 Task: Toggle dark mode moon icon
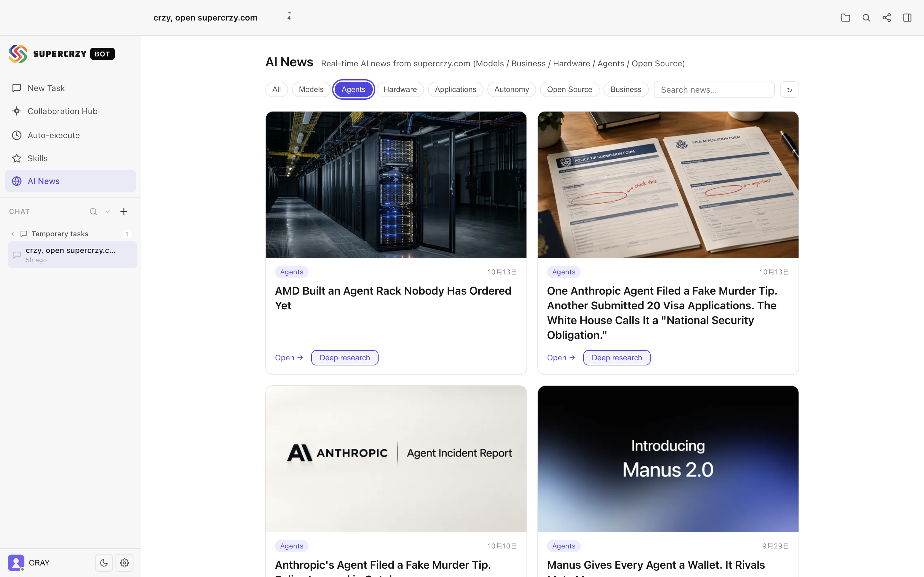[104, 563]
